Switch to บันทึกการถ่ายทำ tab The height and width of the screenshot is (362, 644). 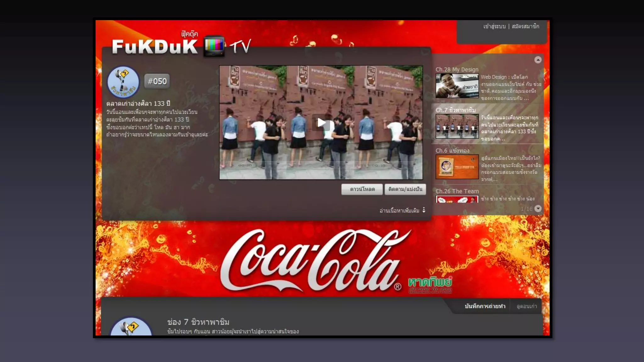click(x=485, y=306)
